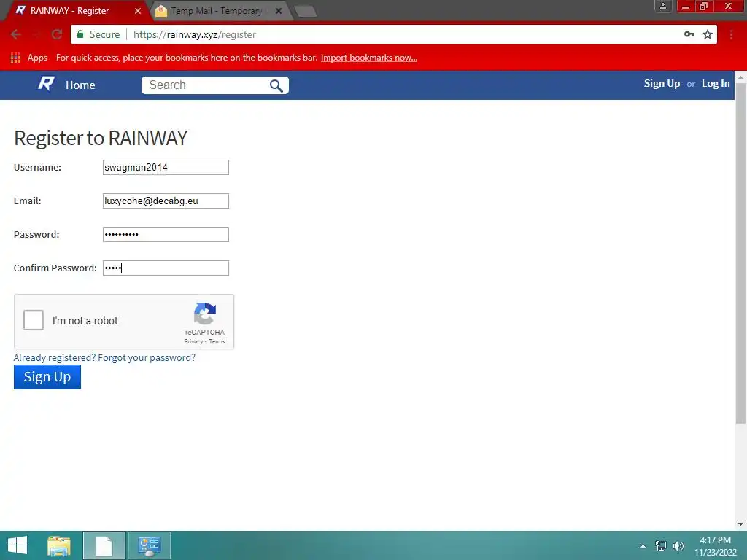The width and height of the screenshot is (747, 560).
Task: Bookmark page with the star icon
Action: point(708,34)
